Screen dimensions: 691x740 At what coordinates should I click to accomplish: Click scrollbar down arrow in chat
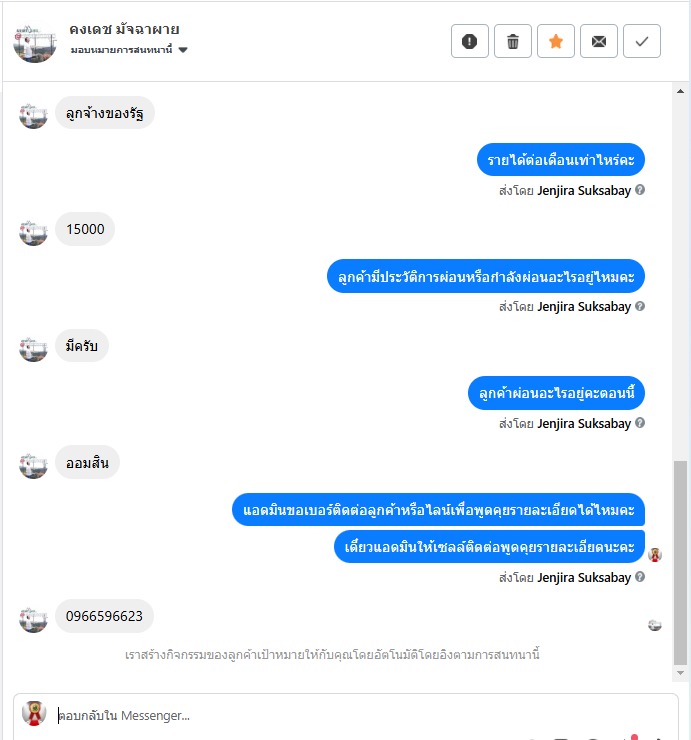point(680,673)
